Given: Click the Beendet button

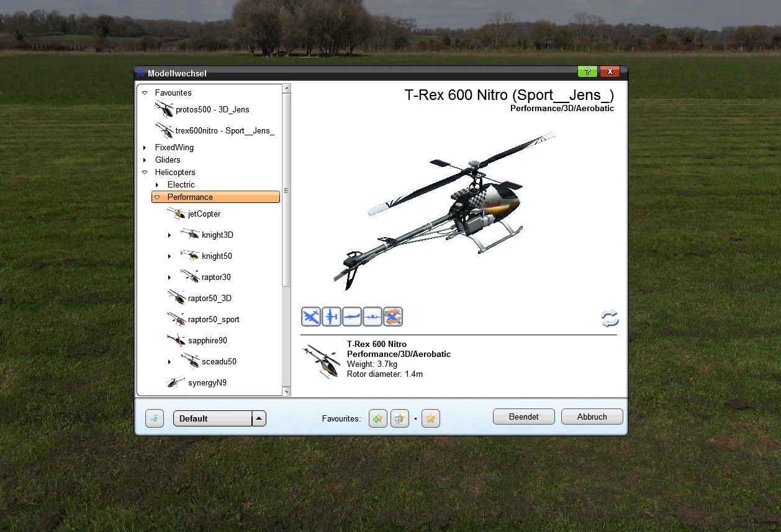Looking at the screenshot, I should point(523,417).
